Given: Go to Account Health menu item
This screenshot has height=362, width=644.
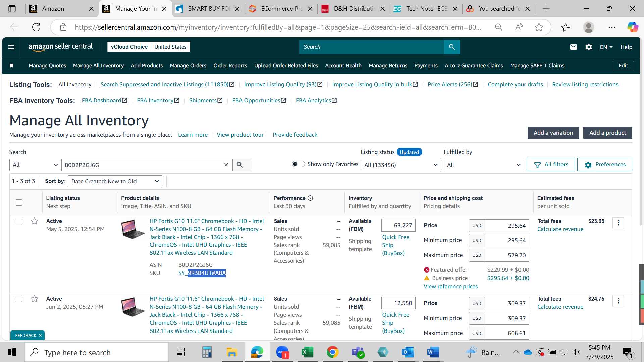Looking at the screenshot, I should tap(343, 66).
